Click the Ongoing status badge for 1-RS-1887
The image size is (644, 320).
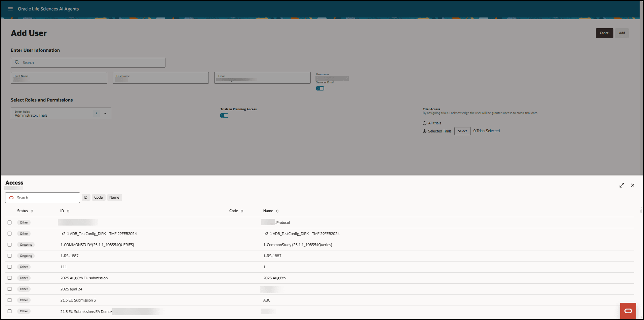coord(26,256)
